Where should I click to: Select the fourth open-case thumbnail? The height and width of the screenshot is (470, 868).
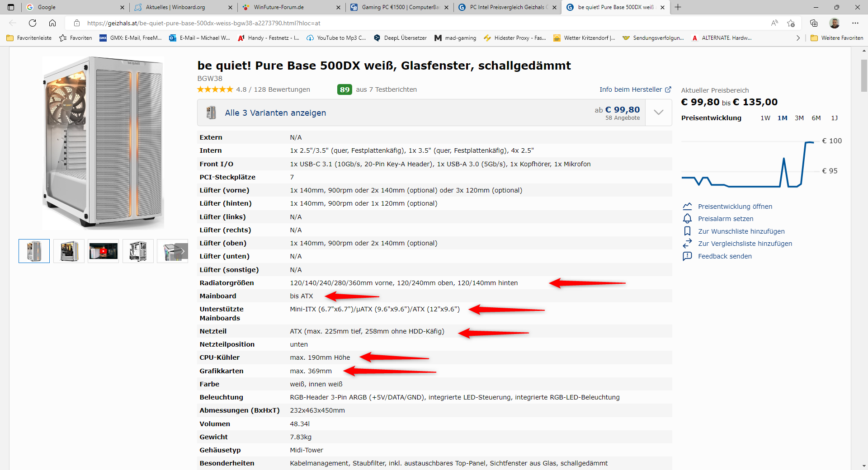(138, 251)
